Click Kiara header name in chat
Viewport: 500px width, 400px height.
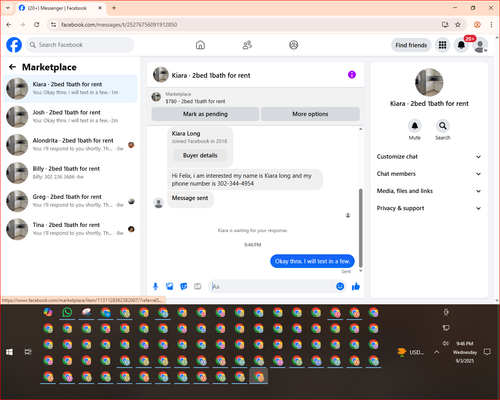[211, 76]
